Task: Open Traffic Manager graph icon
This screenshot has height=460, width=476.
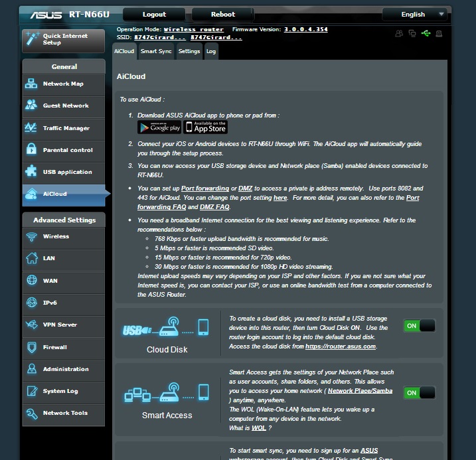Action: point(31,127)
